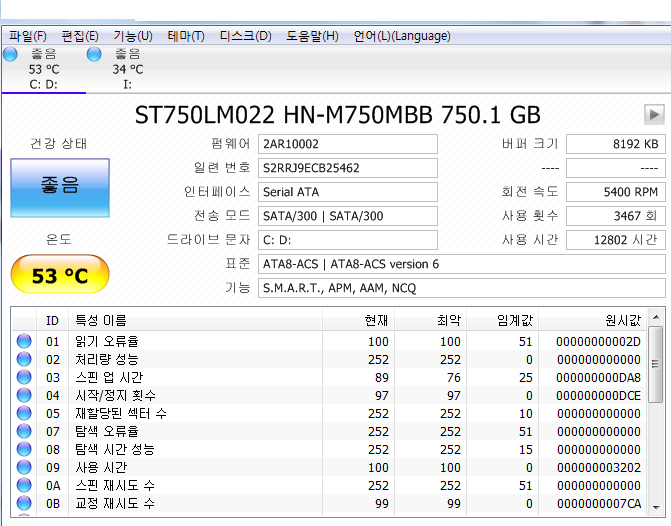This screenshot has width=671, height=526.
Task: Open the 기능(U) menu
Action: click(133, 36)
